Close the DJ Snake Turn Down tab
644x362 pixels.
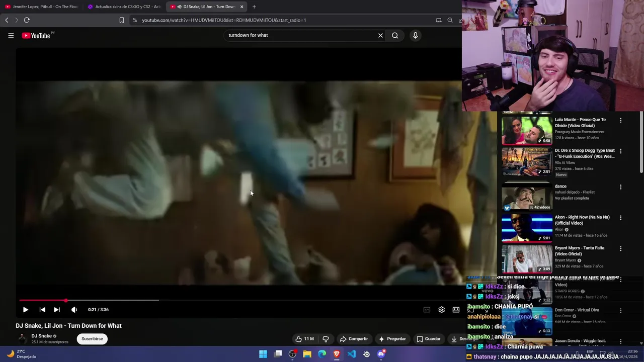pos(242,7)
